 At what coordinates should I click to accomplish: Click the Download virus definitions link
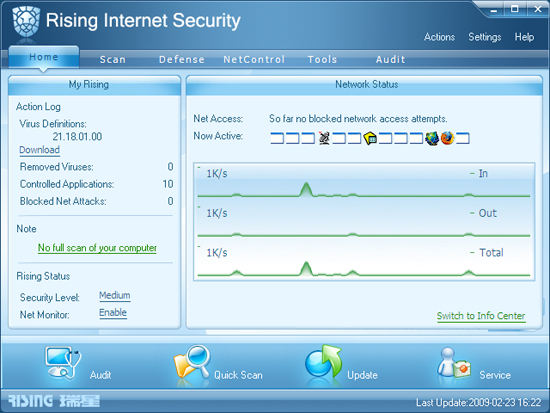pyautogui.click(x=39, y=150)
